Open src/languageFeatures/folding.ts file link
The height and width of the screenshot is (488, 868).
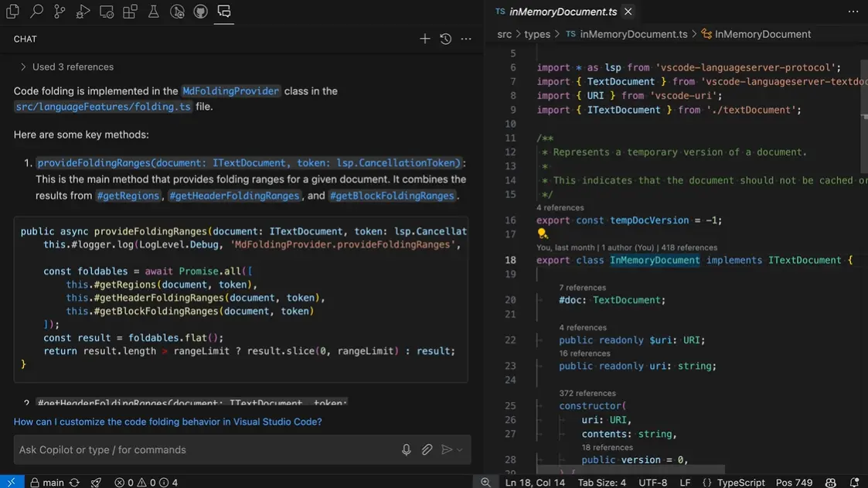coord(103,107)
